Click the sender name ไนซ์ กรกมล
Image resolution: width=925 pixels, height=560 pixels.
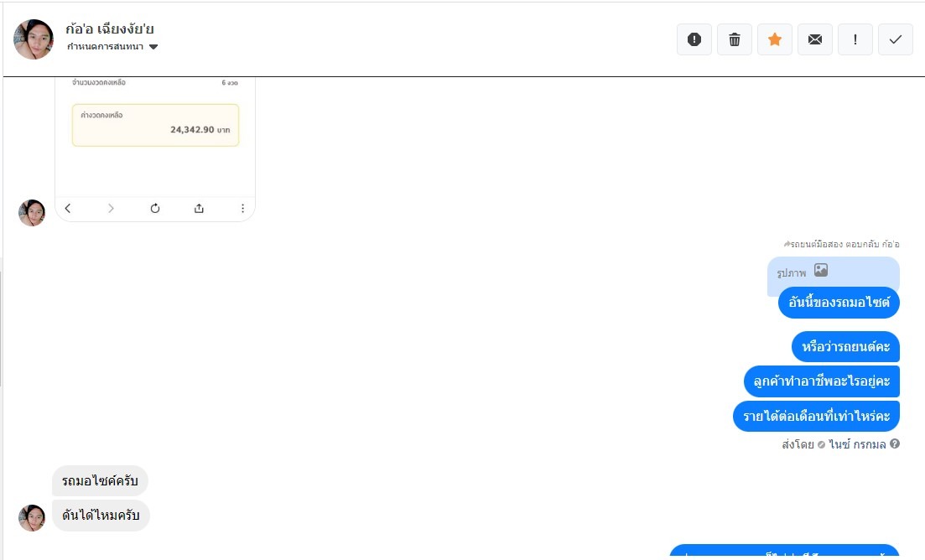click(857, 444)
